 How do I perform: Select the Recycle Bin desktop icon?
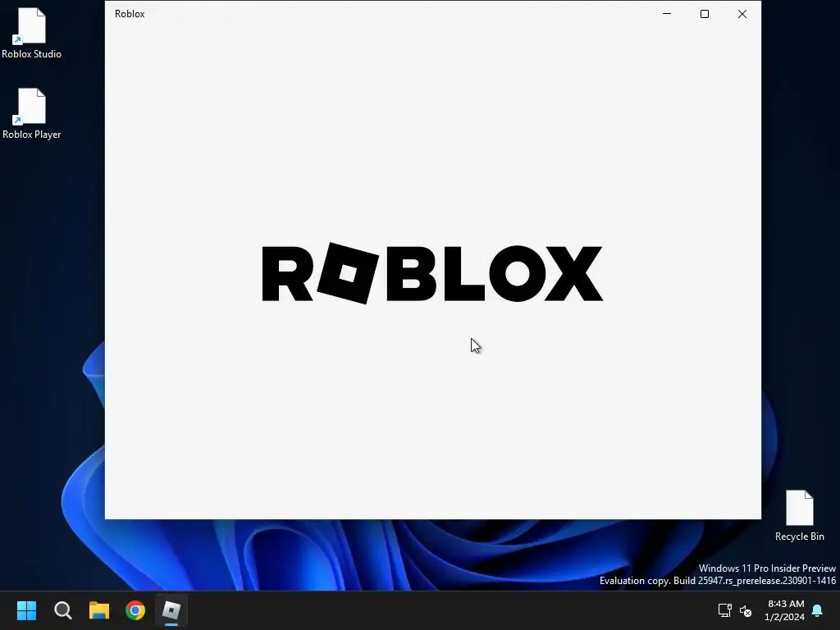pyautogui.click(x=799, y=515)
